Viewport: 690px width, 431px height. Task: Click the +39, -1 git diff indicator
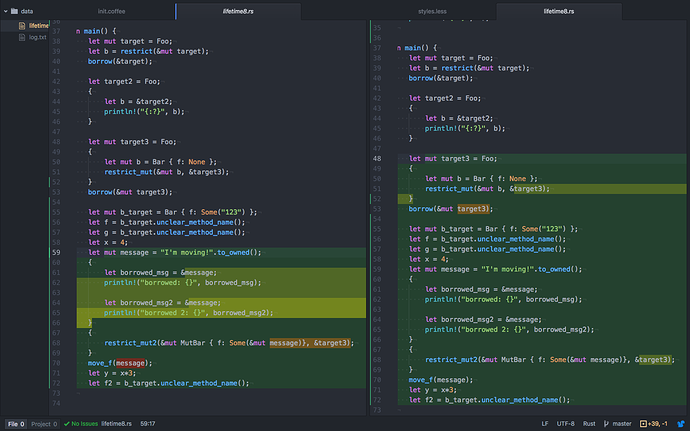pos(658,423)
